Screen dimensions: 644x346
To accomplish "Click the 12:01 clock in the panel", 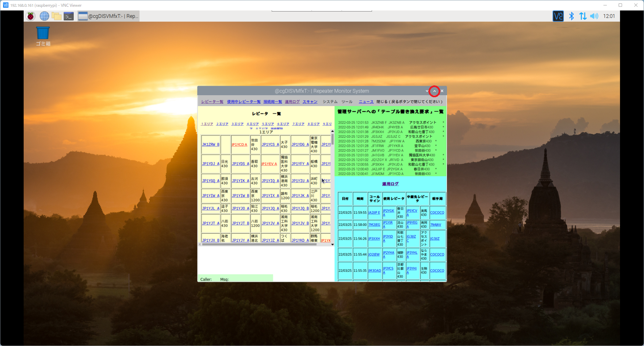I will click(609, 16).
